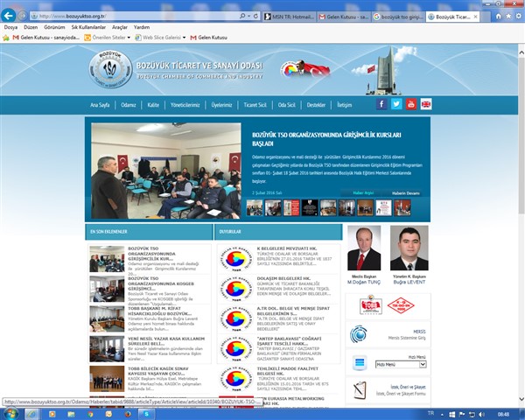Show hidden system tray icons arrow
The image size is (525, 420).
pyautogui.click(x=442, y=415)
